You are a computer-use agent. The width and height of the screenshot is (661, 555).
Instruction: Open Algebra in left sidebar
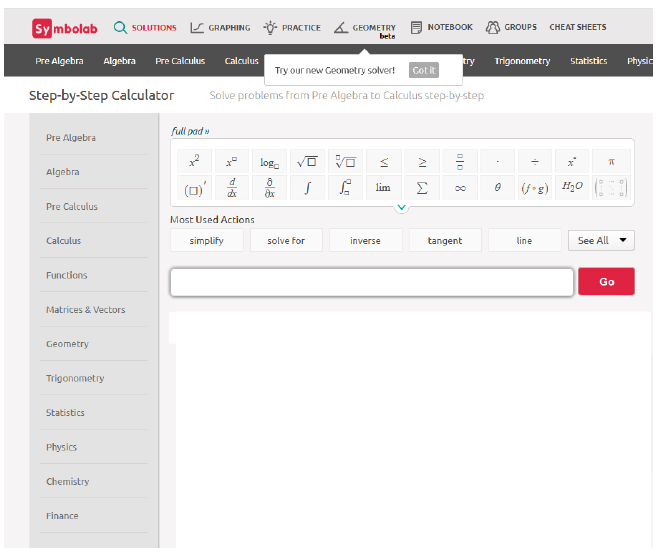63,172
